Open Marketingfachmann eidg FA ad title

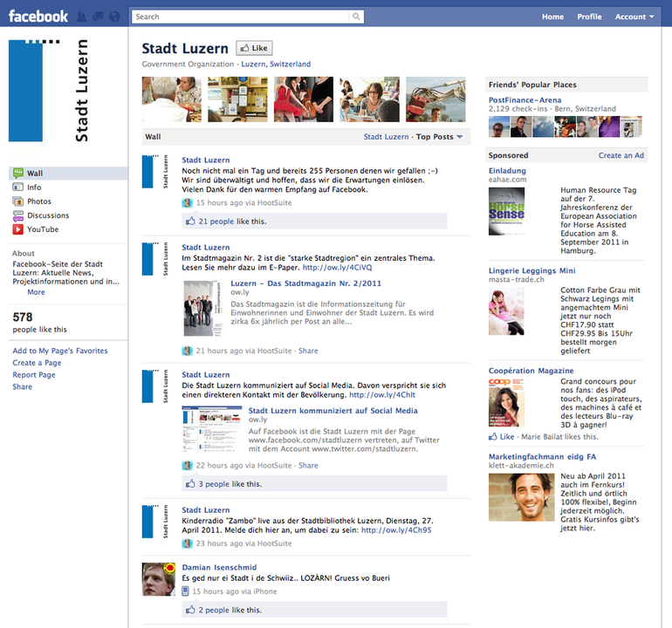tap(542, 457)
